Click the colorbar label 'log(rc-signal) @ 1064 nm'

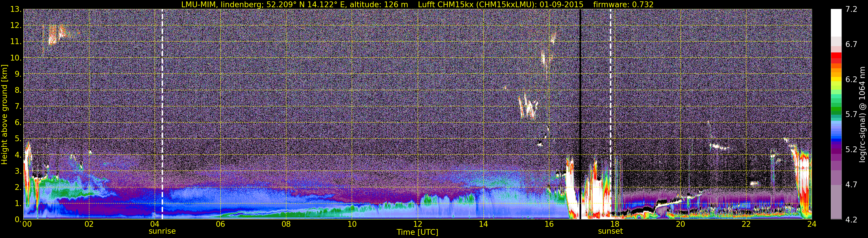coord(863,114)
